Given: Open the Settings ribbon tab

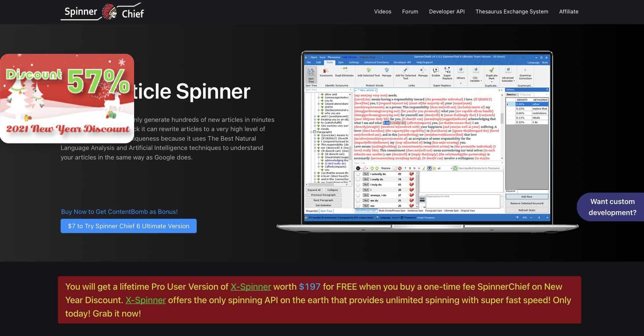Looking at the screenshot, I should coord(354,63).
